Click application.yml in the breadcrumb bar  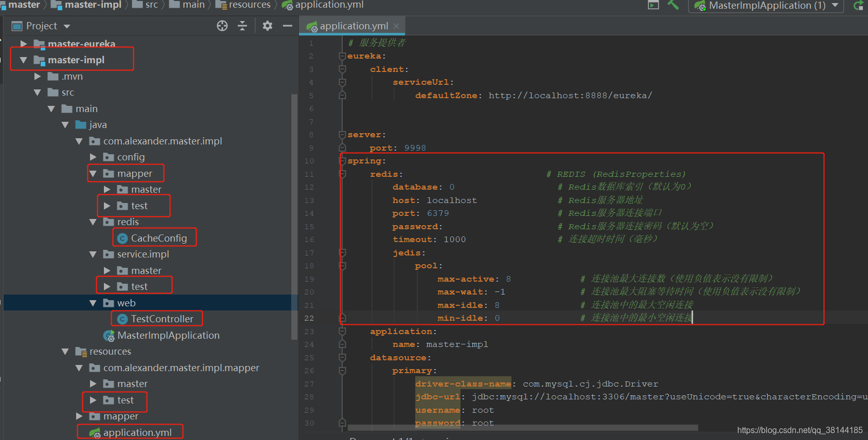[x=329, y=5]
